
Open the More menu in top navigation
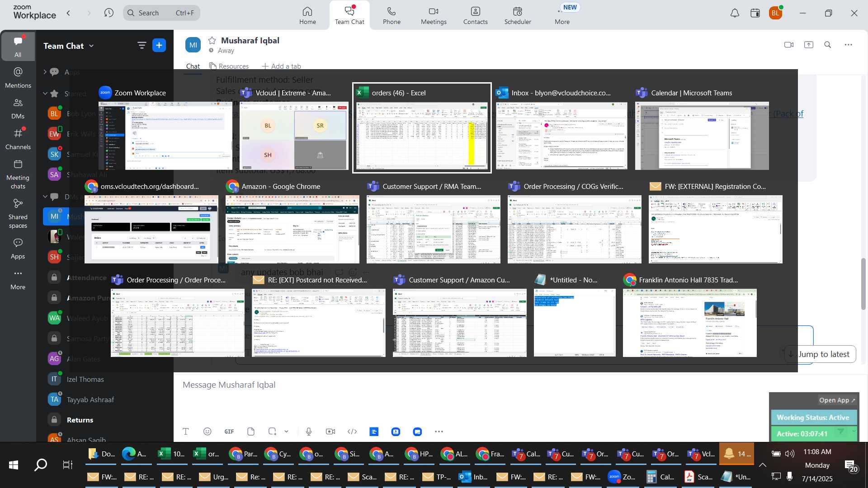562,15
